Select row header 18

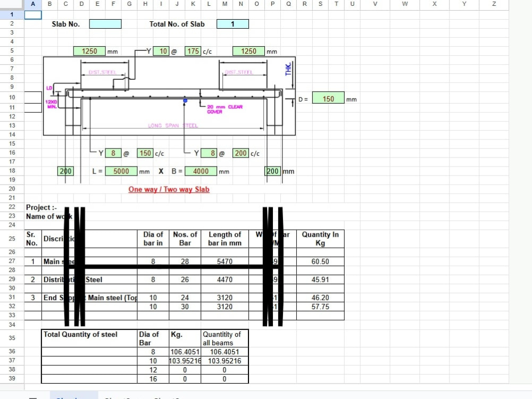pyautogui.click(x=12, y=171)
